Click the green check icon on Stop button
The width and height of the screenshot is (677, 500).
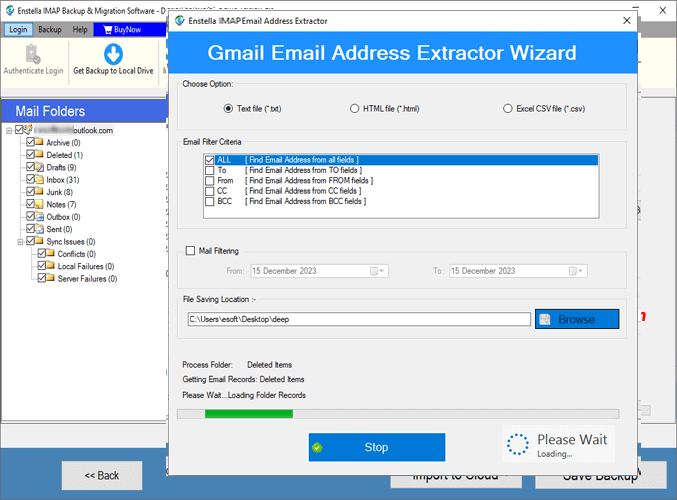click(x=317, y=448)
